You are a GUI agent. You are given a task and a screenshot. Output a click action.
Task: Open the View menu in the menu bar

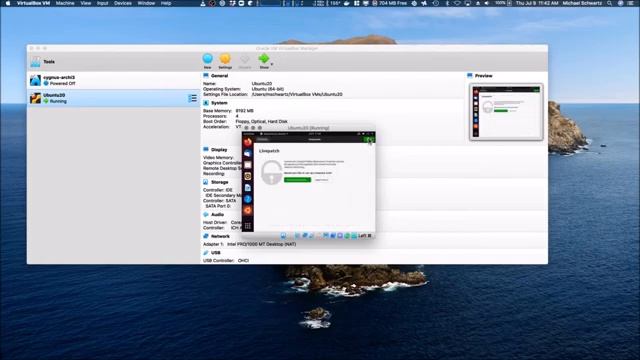[86, 3]
